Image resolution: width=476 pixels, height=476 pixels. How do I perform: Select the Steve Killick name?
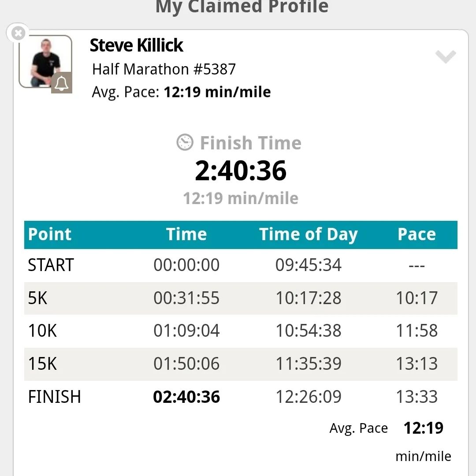(136, 45)
